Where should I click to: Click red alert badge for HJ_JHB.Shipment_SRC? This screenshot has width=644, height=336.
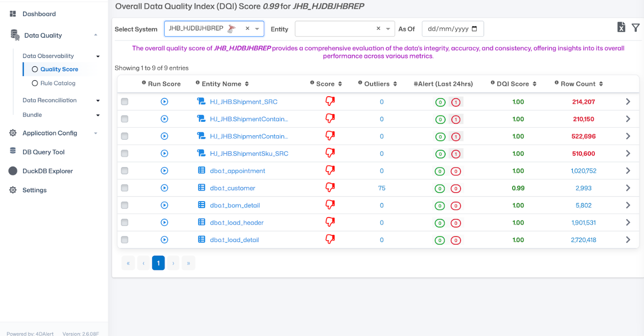click(x=456, y=102)
